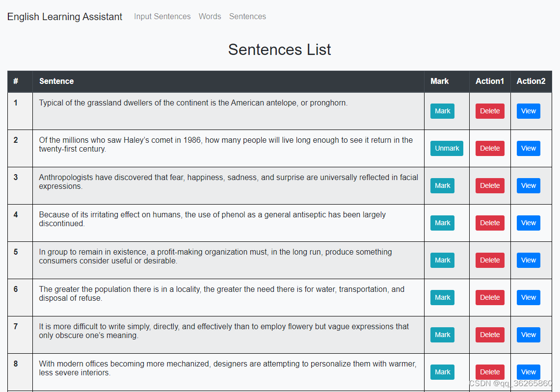
Task: Mark sentence 1 about the pronghorn
Action: (442, 111)
